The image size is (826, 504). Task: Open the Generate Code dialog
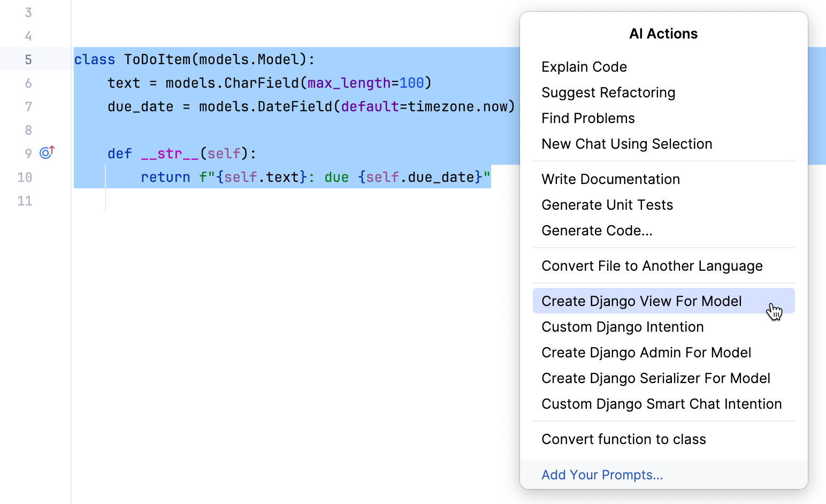597,230
